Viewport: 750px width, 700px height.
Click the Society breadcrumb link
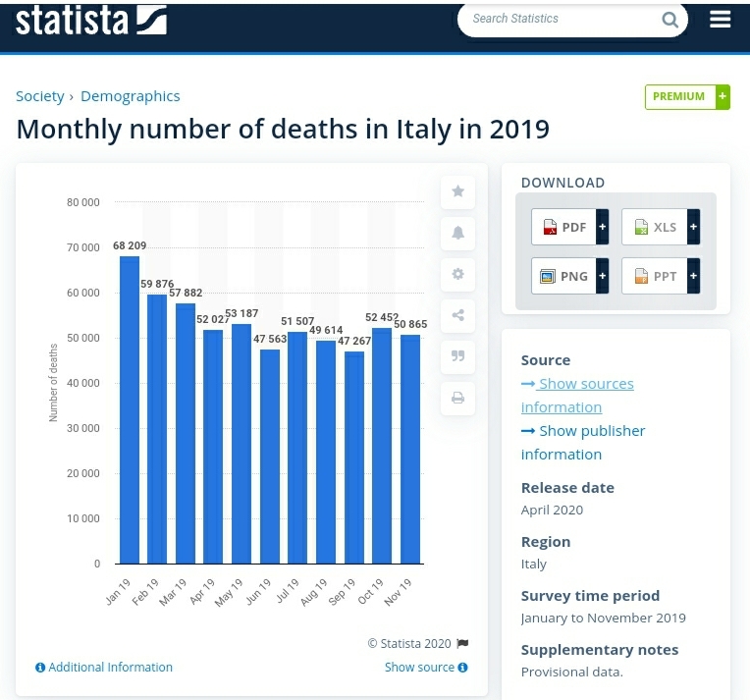(x=39, y=96)
